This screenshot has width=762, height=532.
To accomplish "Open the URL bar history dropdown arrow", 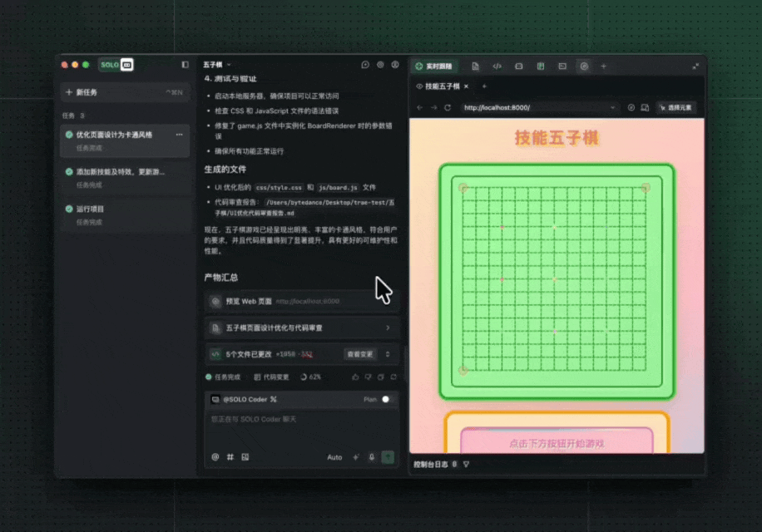I will point(614,107).
